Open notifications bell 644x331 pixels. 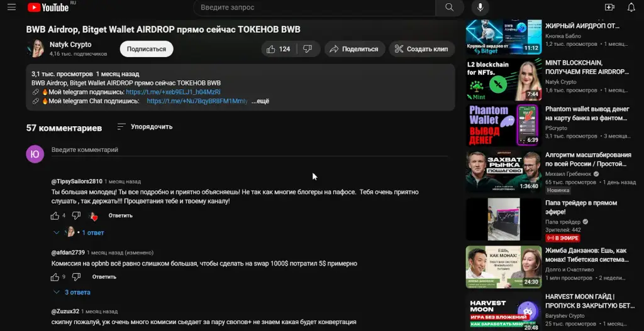click(x=631, y=8)
